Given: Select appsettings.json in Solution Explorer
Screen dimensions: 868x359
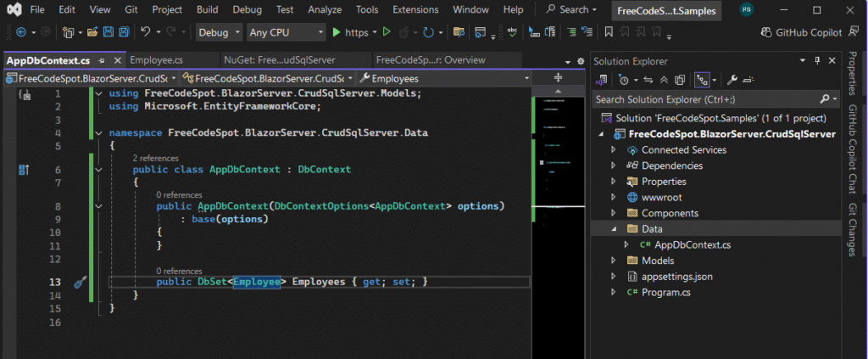Looking at the screenshot, I should tap(677, 277).
